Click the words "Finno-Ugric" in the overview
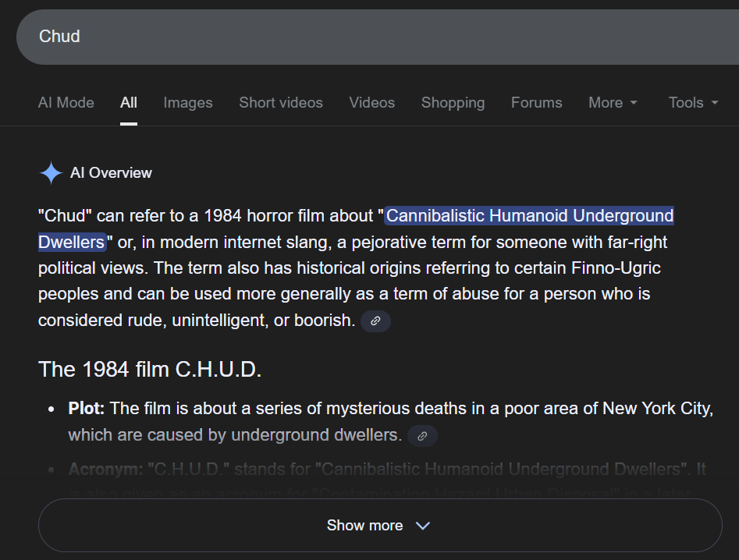Image resolution: width=739 pixels, height=560 pixels. tap(616, 268)
